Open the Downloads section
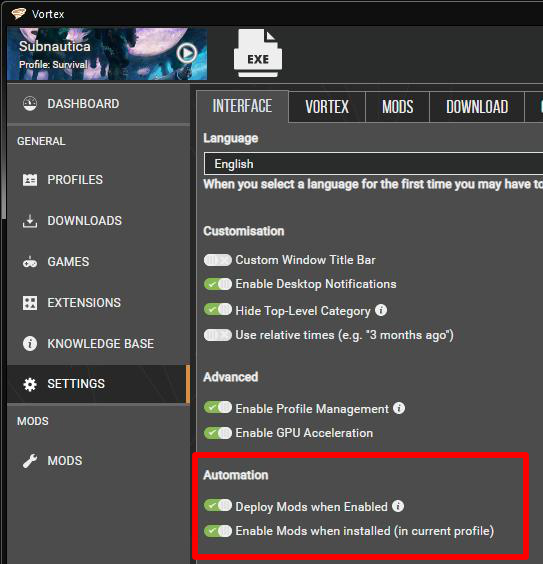Viewport: 543px width, 564px height. pyautogui.click(x=99, y=220)
